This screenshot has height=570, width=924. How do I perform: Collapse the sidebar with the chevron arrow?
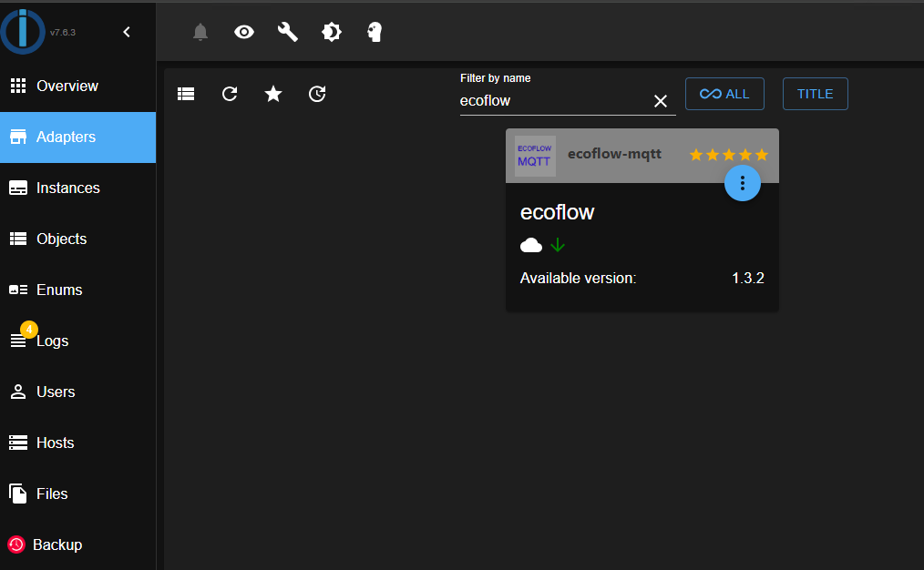click(x=127, y=32)
